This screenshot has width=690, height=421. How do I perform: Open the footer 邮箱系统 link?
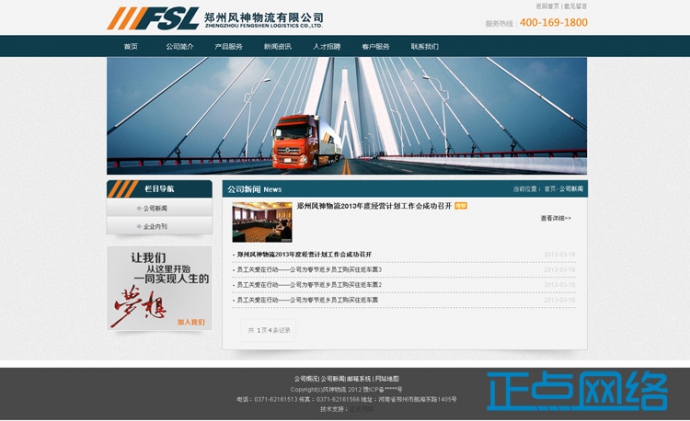[x=359, y=379]
